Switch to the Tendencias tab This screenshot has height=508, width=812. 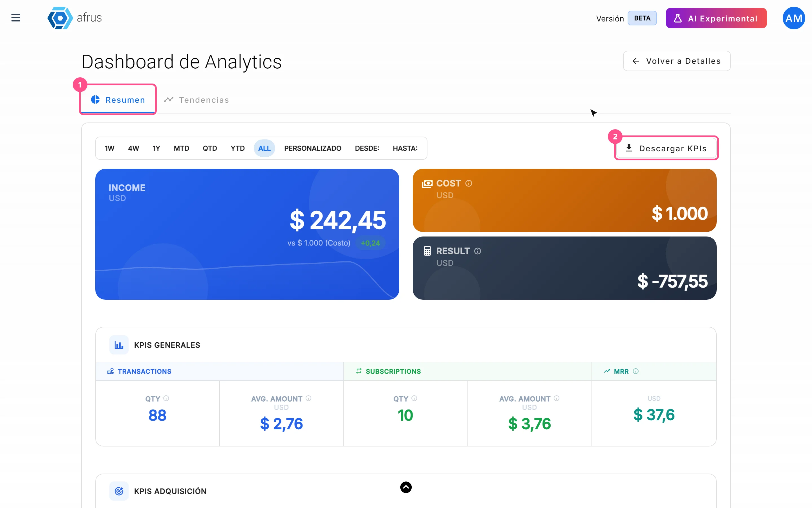196,100
